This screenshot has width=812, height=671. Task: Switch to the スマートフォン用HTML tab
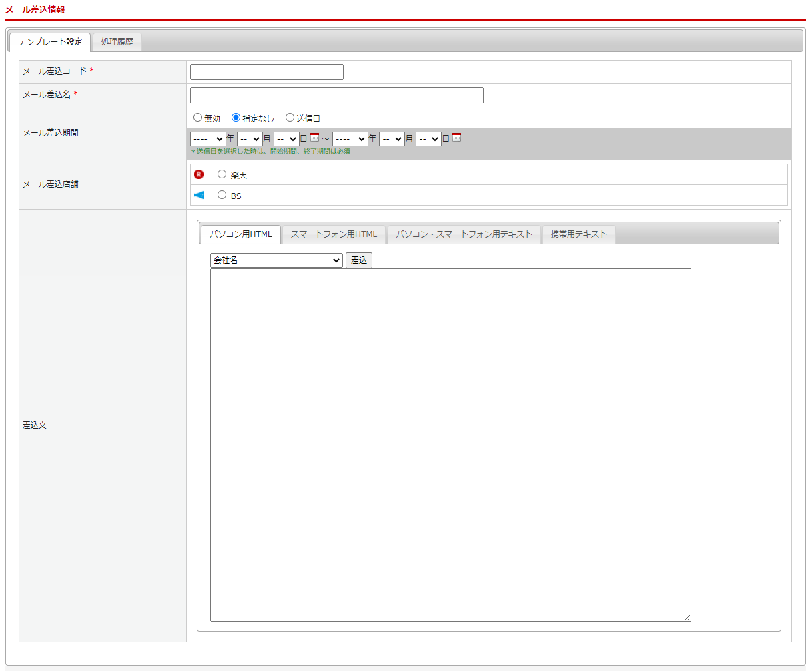point(334,234)
